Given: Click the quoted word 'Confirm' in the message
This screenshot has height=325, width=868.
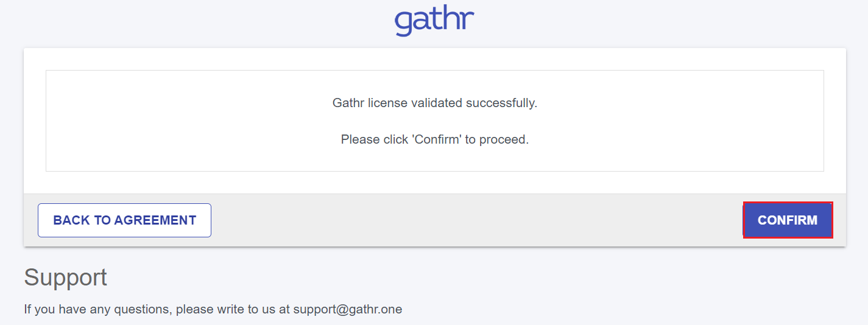Looking at the screenshot, I should coord(437,139).
